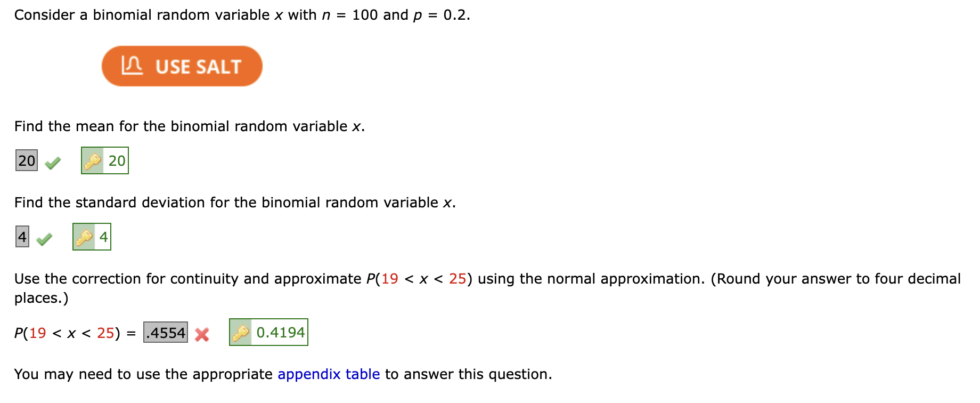980x403 pixels.
Task: Click the key icon revealing answer 4
Action: [84, 237]
